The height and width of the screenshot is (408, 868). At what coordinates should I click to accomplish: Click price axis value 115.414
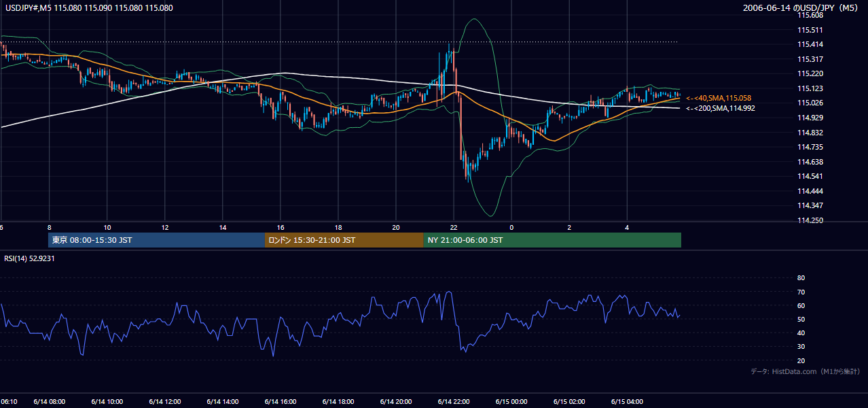click(x=810, y=44)
